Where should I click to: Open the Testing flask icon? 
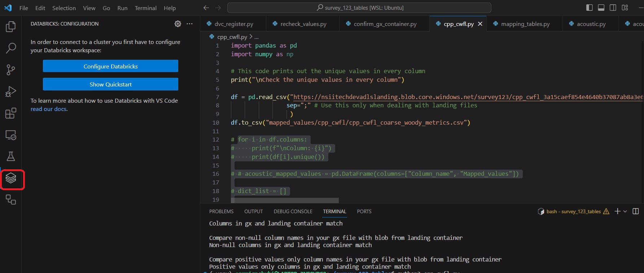coord(11,156)
